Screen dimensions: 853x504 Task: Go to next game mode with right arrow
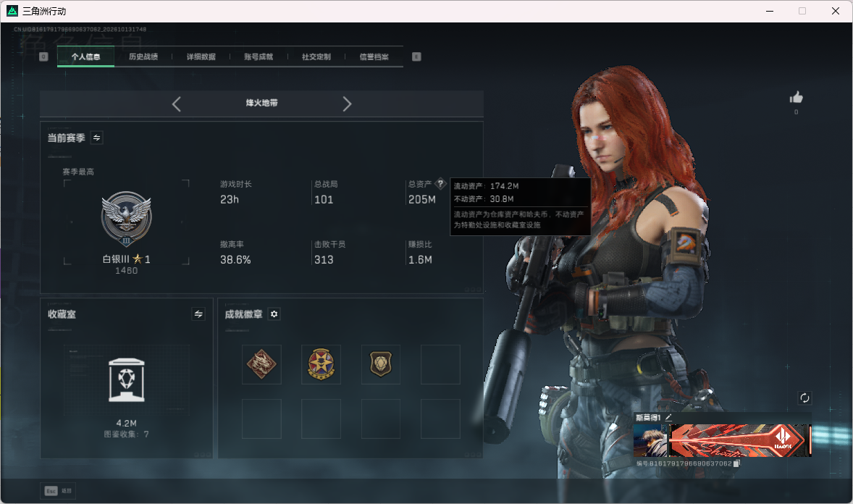347,104
